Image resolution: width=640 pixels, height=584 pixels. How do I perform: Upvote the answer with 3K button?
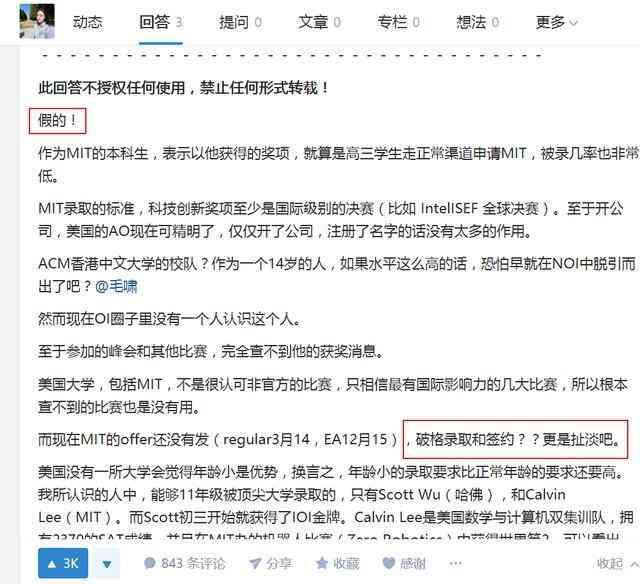(x=63, y=564)
